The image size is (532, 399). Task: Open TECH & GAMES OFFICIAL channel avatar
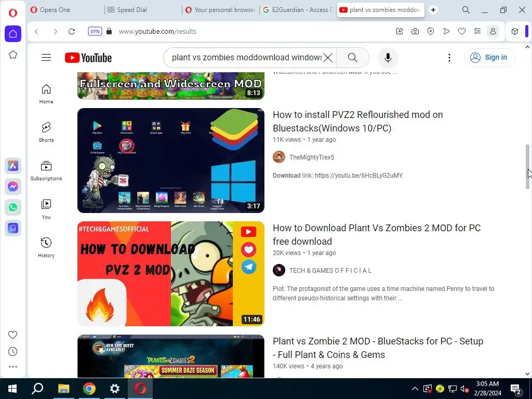(x=279, y=270)
